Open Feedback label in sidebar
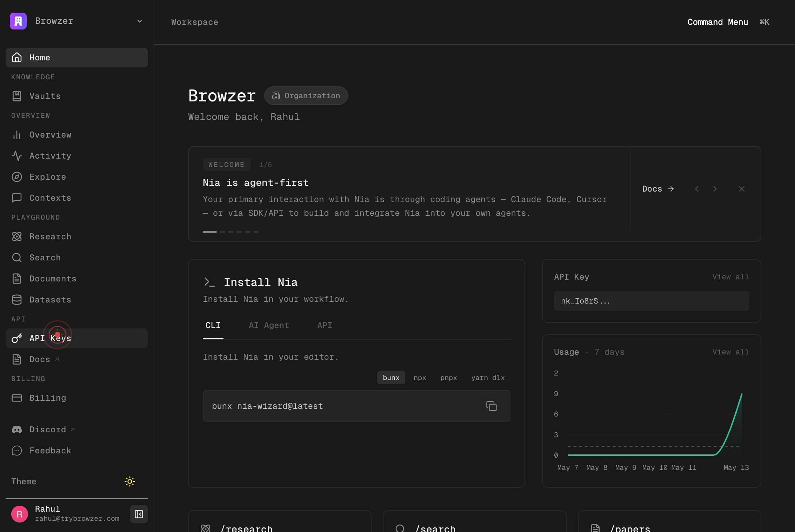 pyautogui.click(x=50, y=451)
